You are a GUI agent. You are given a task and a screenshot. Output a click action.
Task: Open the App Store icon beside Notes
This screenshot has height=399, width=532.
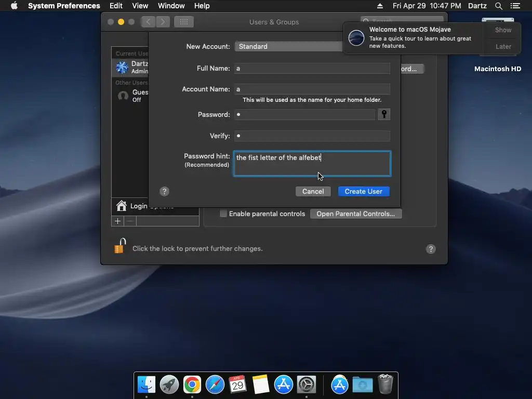tap(283, 385)
